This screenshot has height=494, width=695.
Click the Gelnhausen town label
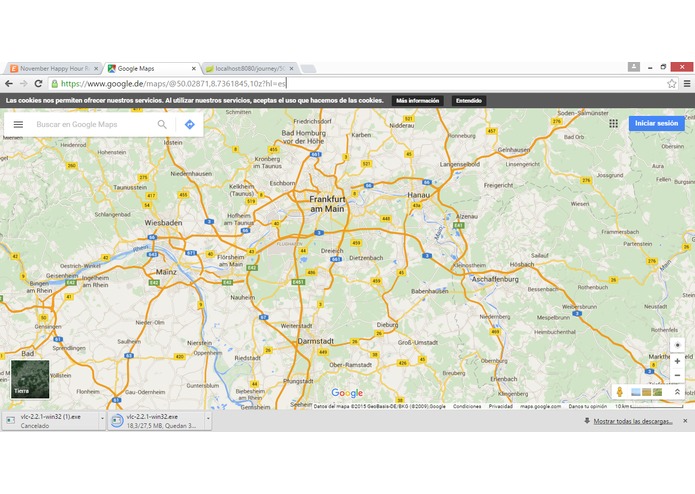tap(513, 150)
